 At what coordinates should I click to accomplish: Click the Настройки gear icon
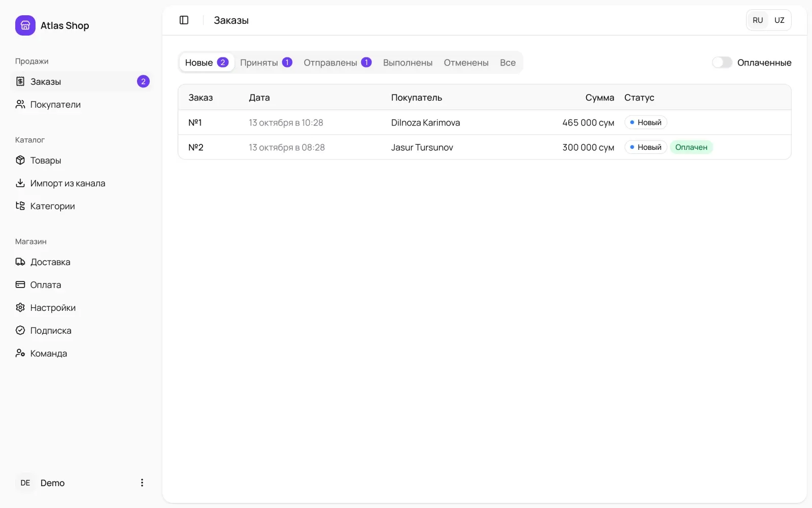20,307
